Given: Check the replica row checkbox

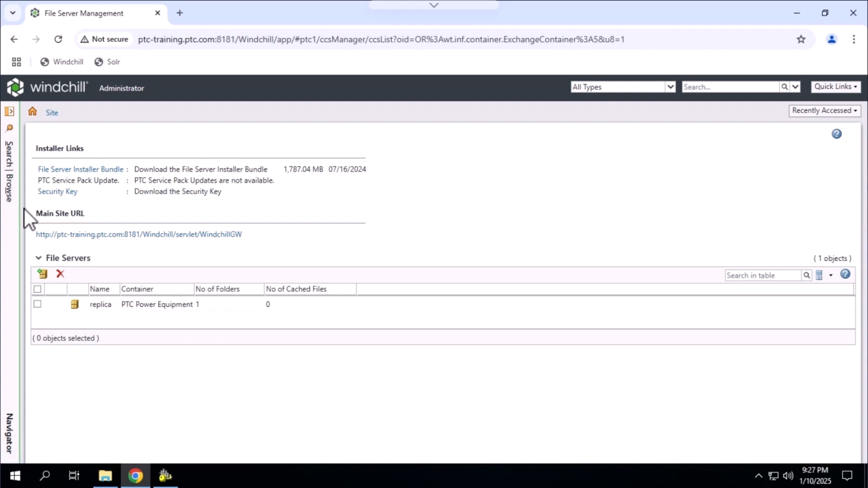Looking at the screenshot, I should pos(37,304).
